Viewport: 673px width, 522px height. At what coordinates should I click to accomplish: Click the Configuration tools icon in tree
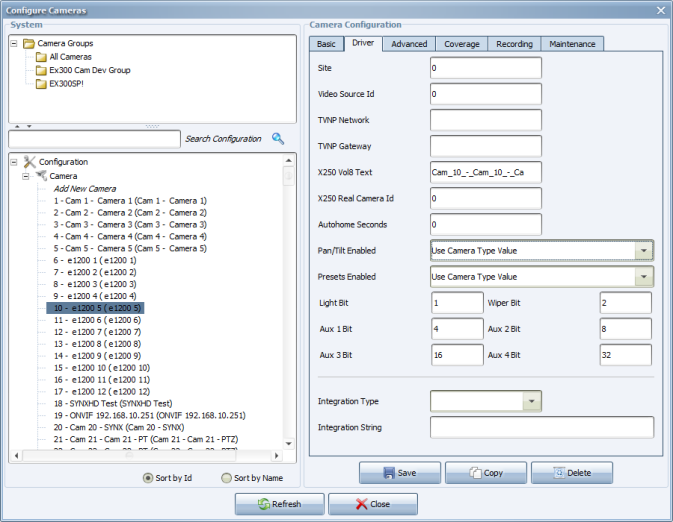tap(29, 162)
